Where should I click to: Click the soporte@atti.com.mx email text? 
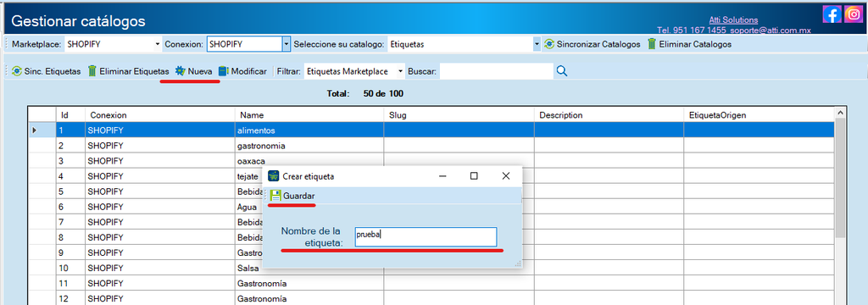tap(770, 30)
